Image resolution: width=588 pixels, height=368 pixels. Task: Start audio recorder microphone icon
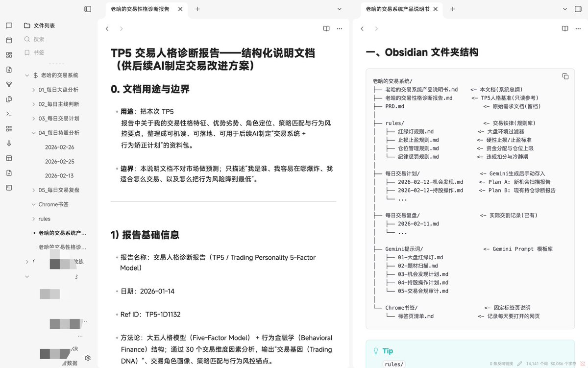(x=9, y=143)
